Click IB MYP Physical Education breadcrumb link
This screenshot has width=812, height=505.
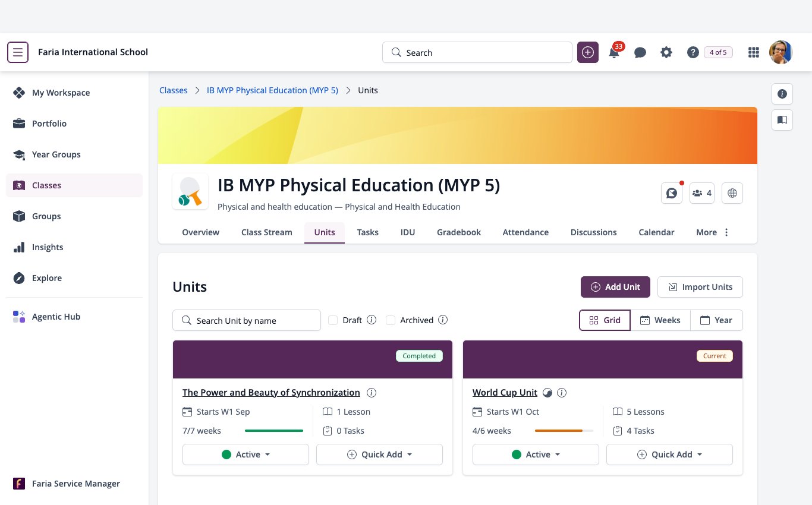pos(272,90)
